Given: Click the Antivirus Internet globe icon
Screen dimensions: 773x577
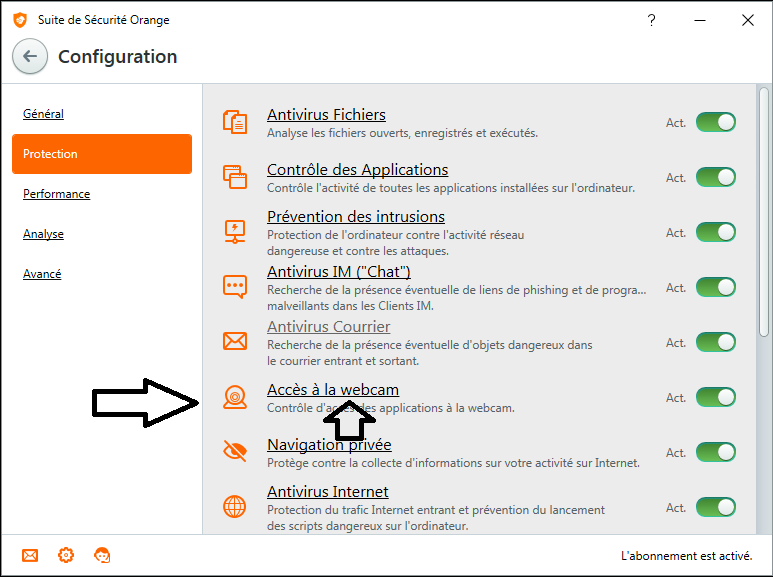Looking at the screenshot, I should 234,507.
